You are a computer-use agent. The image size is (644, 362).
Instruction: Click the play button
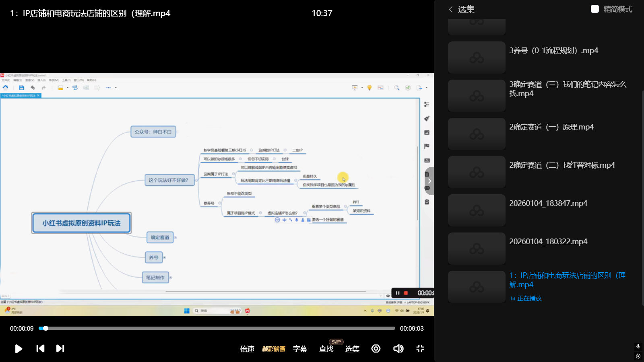coord(19,349)
